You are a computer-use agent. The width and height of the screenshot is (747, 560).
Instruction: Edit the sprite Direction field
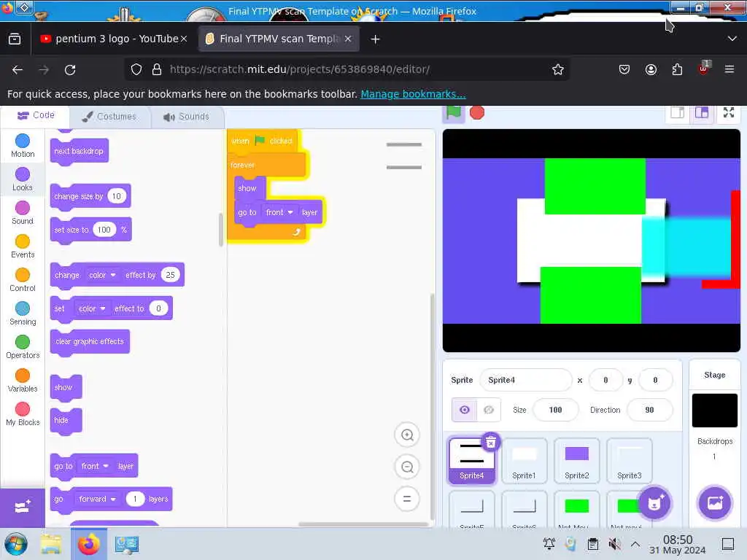click(x=649, y=410)
